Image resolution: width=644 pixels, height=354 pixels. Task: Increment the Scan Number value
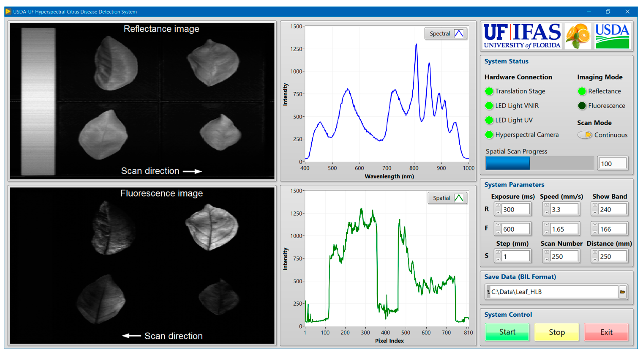[x=546, y=252]
